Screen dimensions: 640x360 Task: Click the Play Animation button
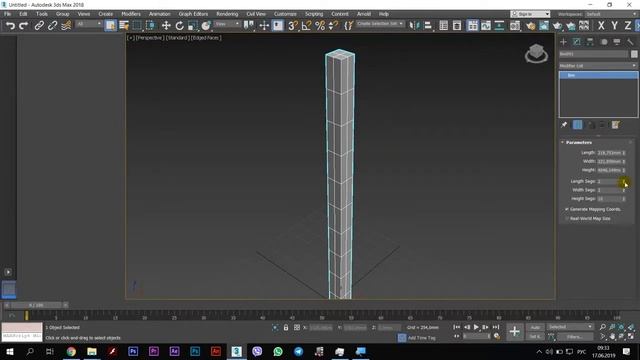[x=476, y=327]
